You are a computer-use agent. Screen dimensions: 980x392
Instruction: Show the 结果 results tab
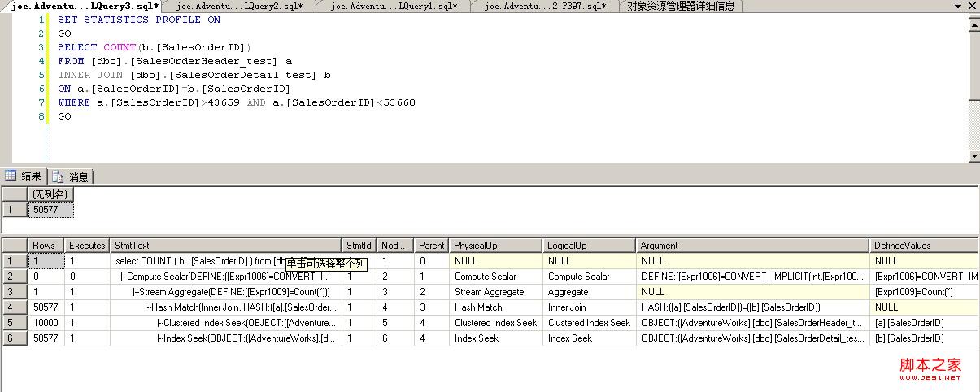pyautogui.click(x=24, y=176)
